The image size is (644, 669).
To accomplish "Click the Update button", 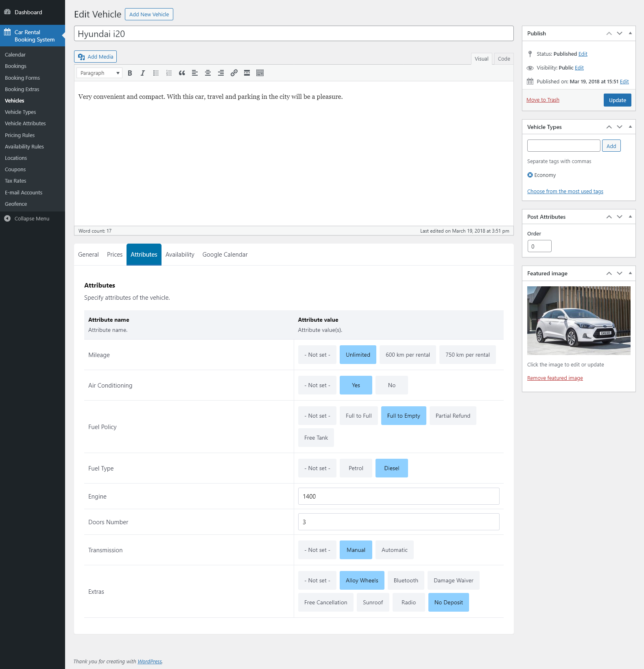I will pos(618,100).
